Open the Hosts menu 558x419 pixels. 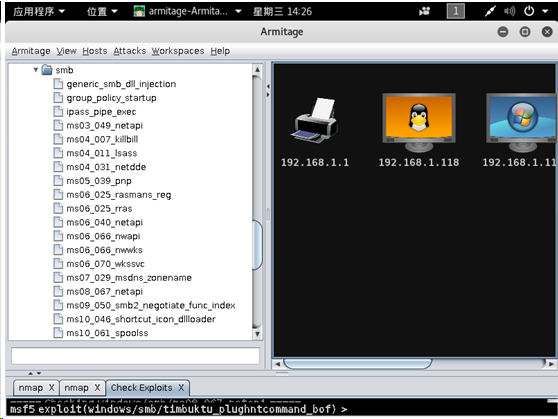[95, 51]
